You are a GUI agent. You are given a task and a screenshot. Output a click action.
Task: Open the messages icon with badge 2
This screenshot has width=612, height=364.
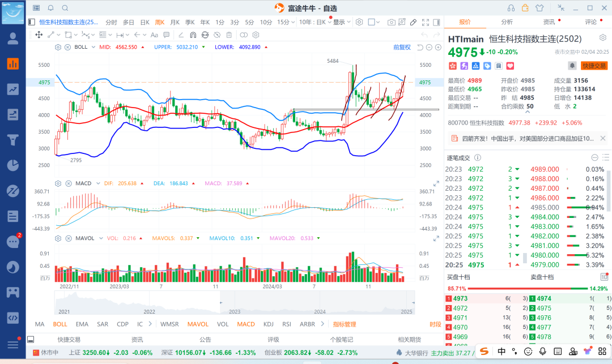13,242
